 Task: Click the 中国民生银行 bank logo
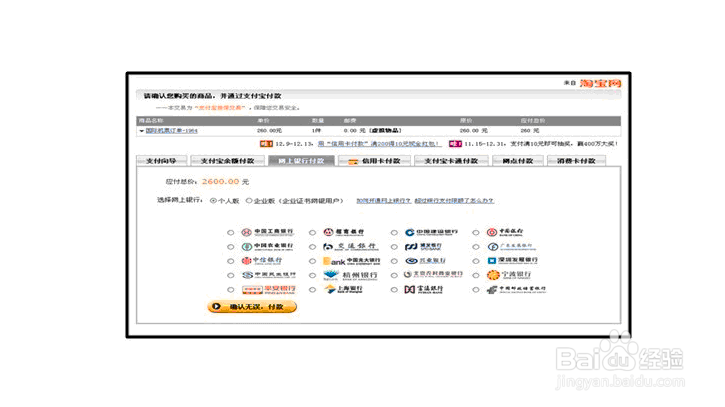pos(269,275)
